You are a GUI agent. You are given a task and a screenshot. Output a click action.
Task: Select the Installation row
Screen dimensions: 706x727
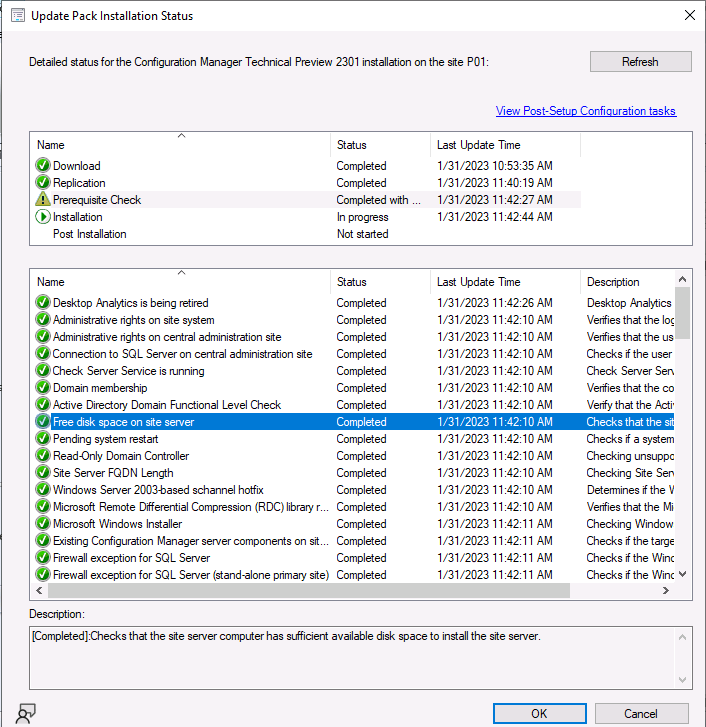click(306, 217)
